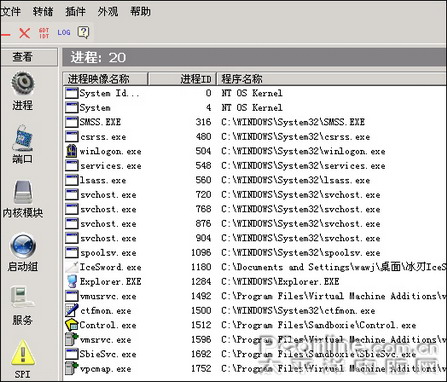Select svchost.exe row with PID 768
This screenshot has width=447, height=382.
point(255,209)
